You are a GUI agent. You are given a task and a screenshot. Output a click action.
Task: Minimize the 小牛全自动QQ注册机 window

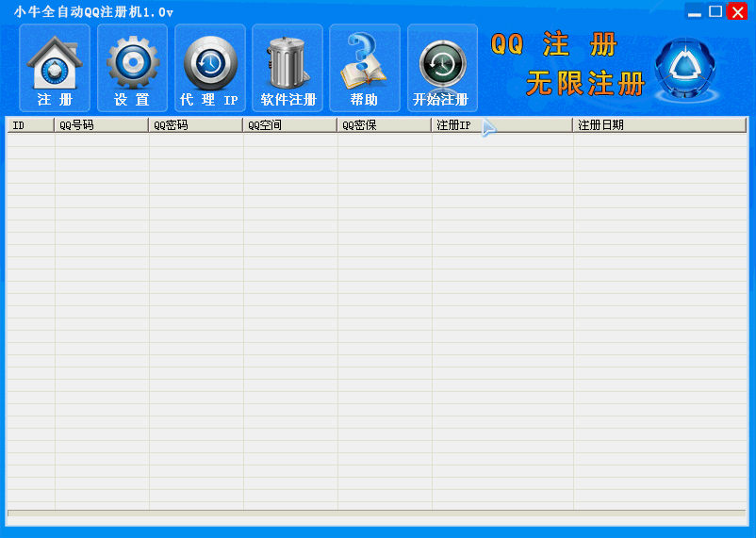point(695,12)
